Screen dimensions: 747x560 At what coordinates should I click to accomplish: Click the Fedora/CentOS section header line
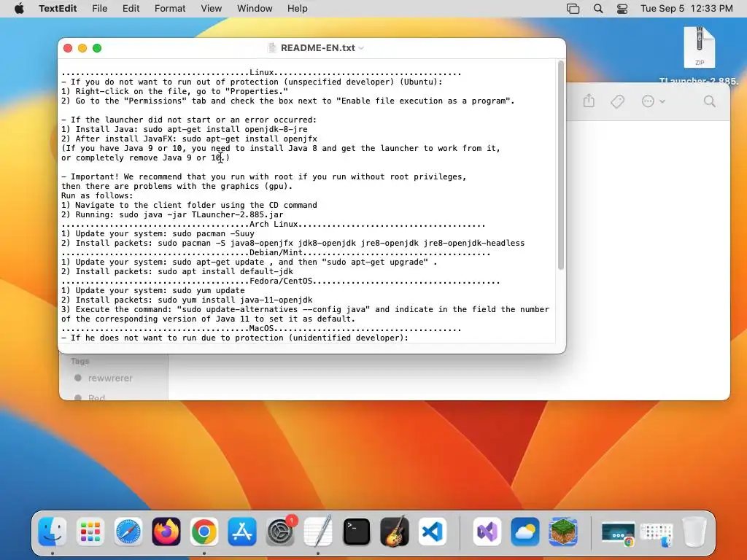click(281, 281)
